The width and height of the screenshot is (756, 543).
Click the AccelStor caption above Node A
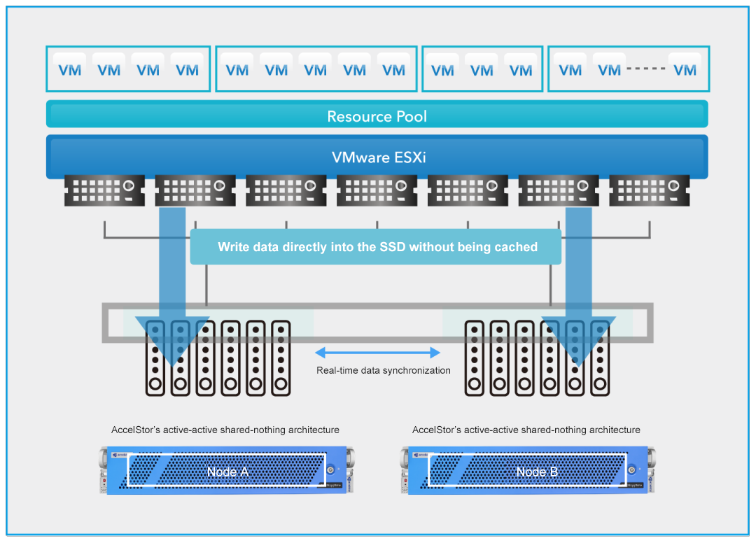[x=225, y=430]
